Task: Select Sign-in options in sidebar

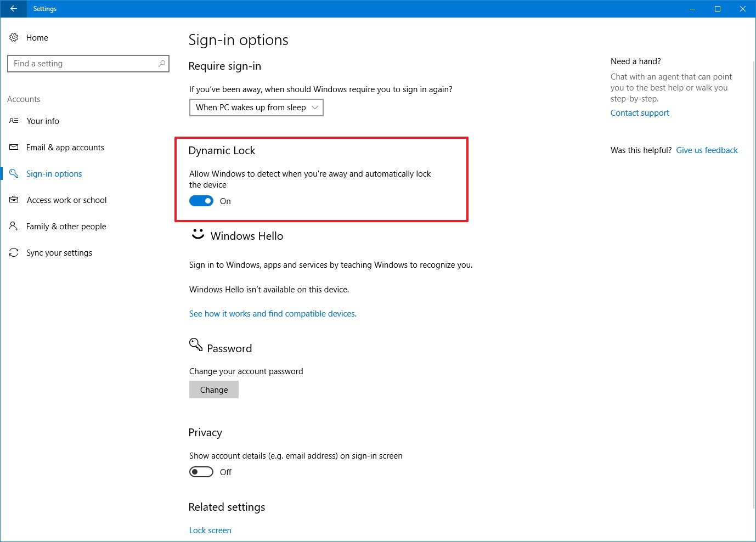Action: 54,173
